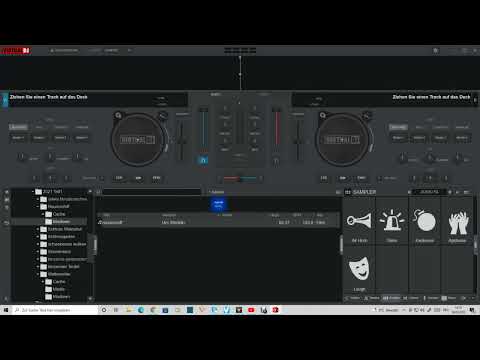Click the Windows taskbar search box
The height and width of the screenshot is (360, 480).
click(x=55, y=310)
